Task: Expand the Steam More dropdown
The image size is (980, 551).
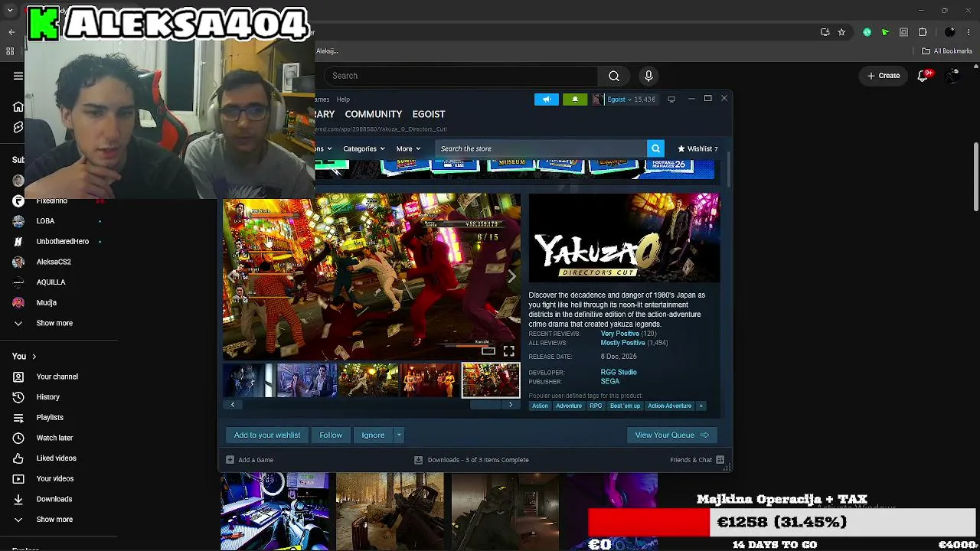Action: click(408, 148)
